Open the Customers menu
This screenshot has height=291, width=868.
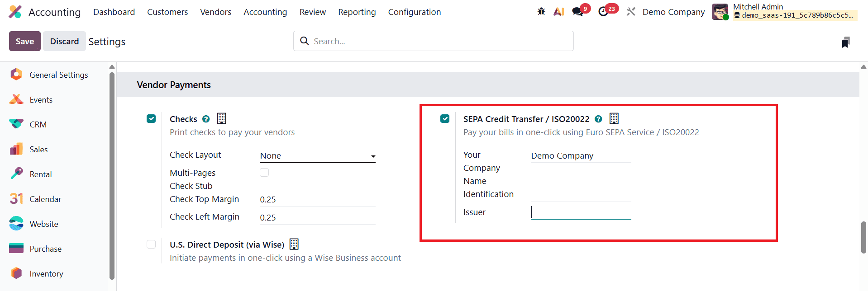click(167, 12)
